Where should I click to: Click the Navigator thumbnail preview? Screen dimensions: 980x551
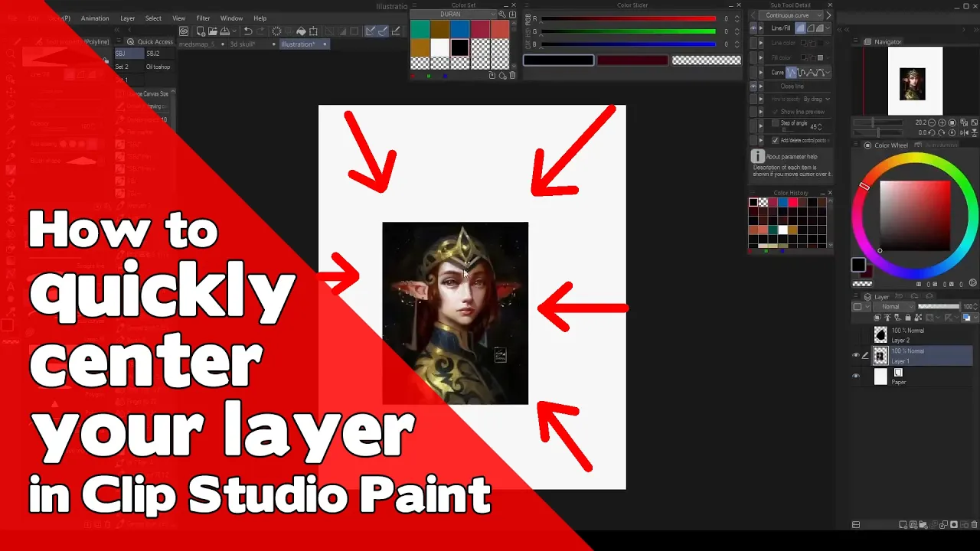point(915,81)
